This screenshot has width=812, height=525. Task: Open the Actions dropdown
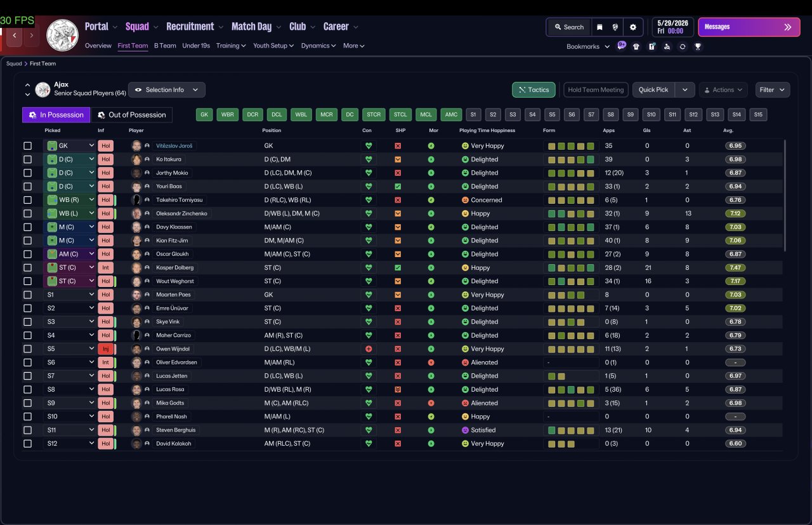coord(723,90)
